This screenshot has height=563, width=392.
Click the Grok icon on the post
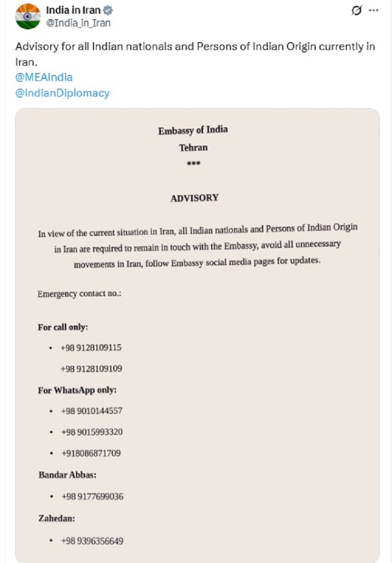[357, 10]
